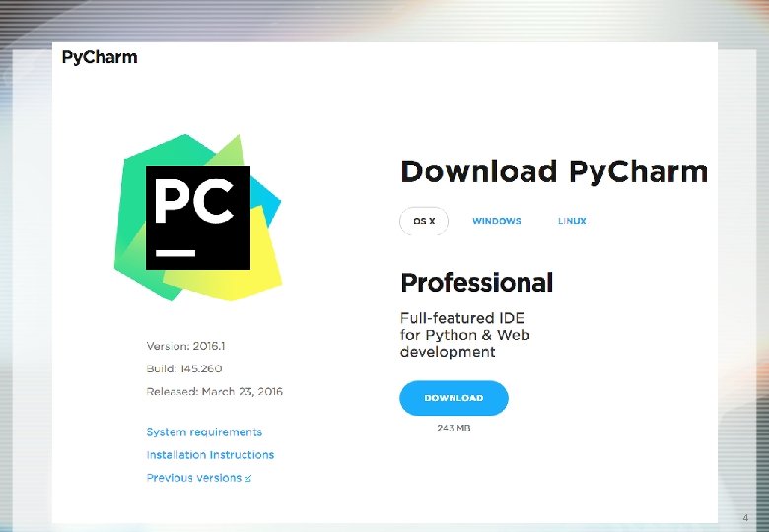Click the text 'Build: 145.260'
The height and width of the screenshot is (532, 769).
coord(184,368)
